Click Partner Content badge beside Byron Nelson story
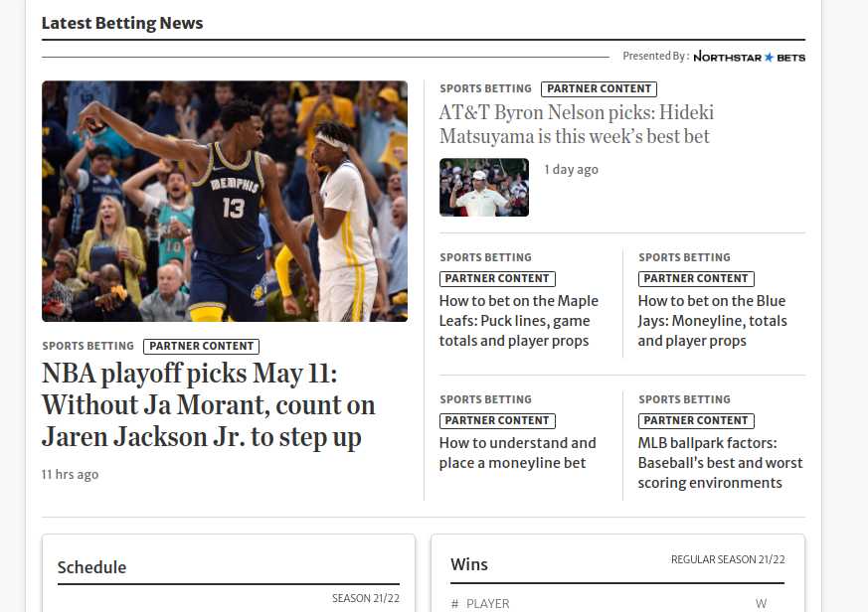The image size is (868, 612). pos(599,89)
